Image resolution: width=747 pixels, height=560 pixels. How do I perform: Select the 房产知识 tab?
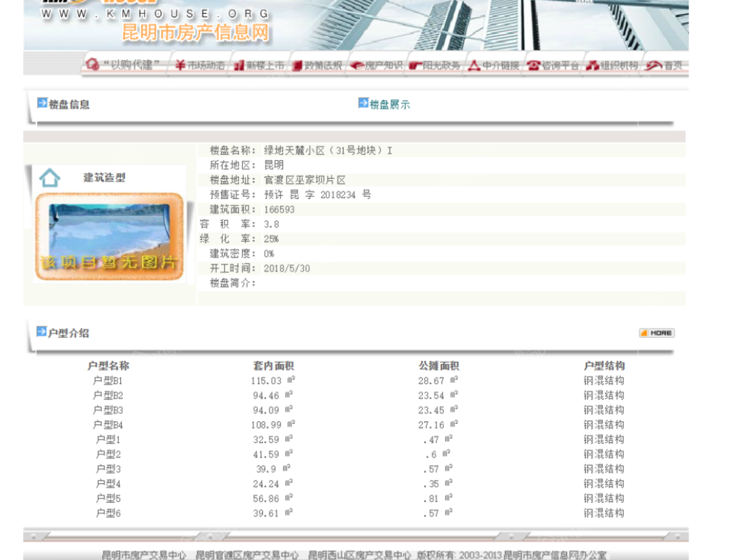point(375,65)
